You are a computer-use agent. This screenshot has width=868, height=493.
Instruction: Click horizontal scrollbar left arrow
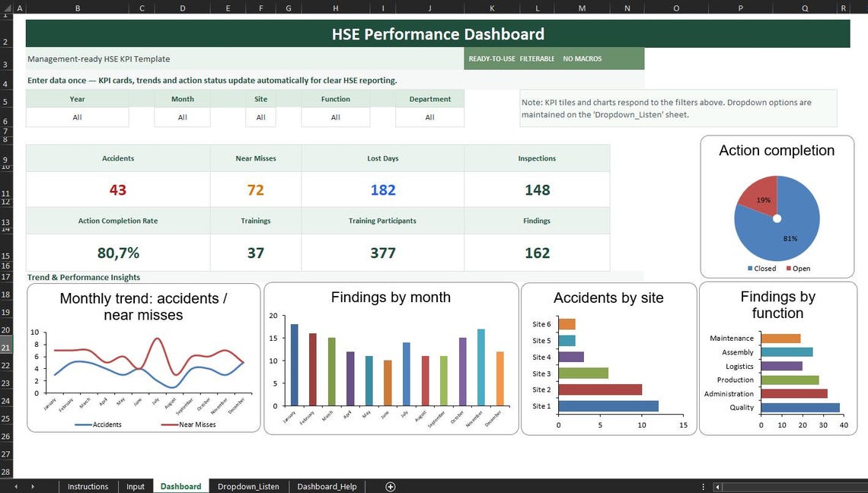(717, 487)
